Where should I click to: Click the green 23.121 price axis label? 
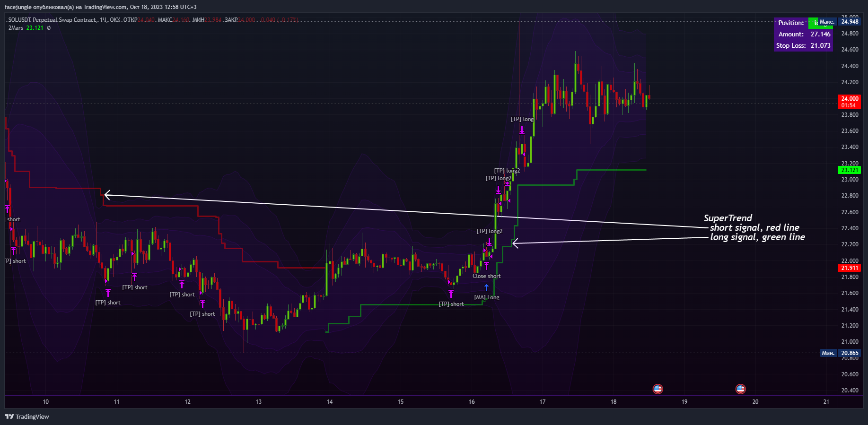click(850, 170)
